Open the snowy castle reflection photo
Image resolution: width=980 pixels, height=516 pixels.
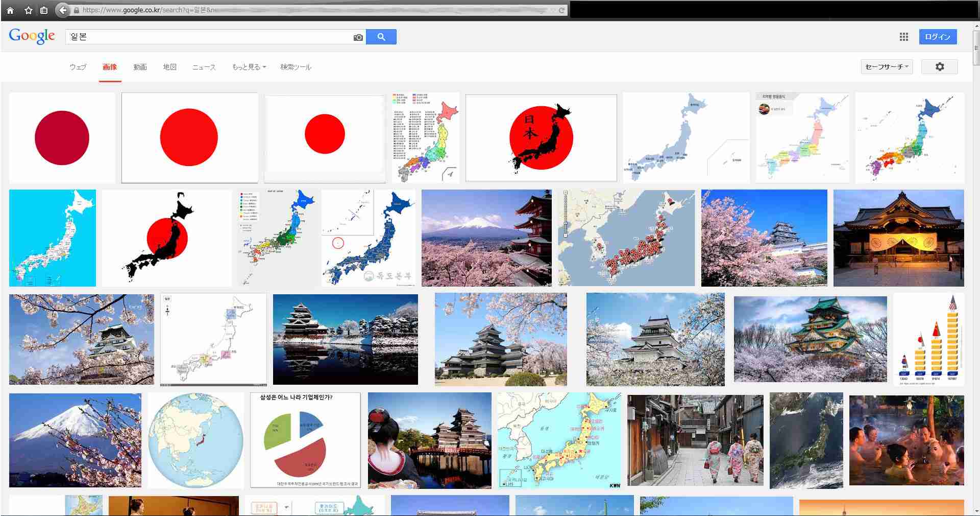346,339
